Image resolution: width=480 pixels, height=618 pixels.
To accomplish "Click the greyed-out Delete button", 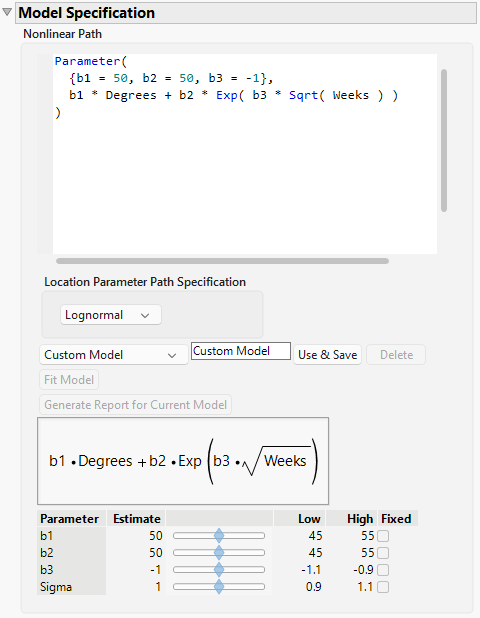I will point(396,355).
